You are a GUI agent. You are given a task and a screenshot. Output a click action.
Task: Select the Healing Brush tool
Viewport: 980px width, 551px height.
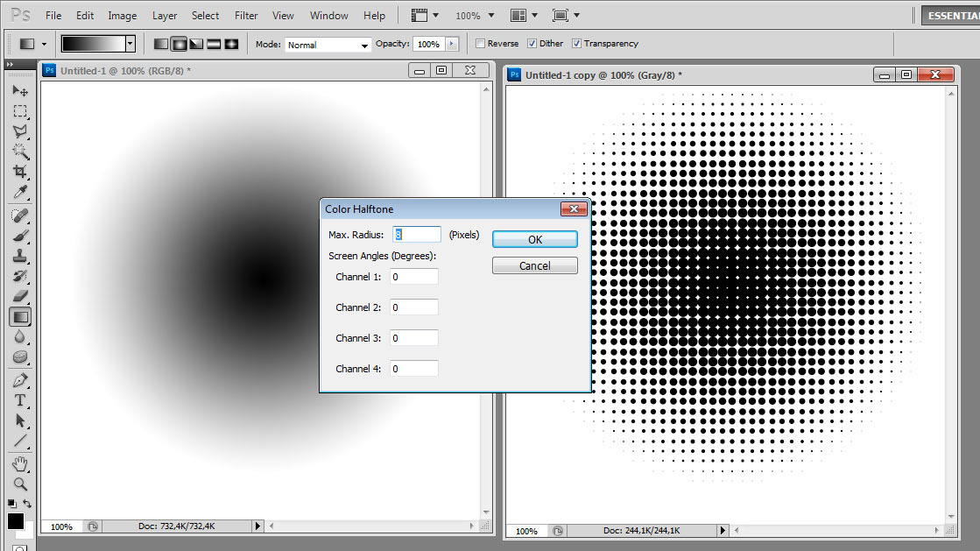coord(20,215)
